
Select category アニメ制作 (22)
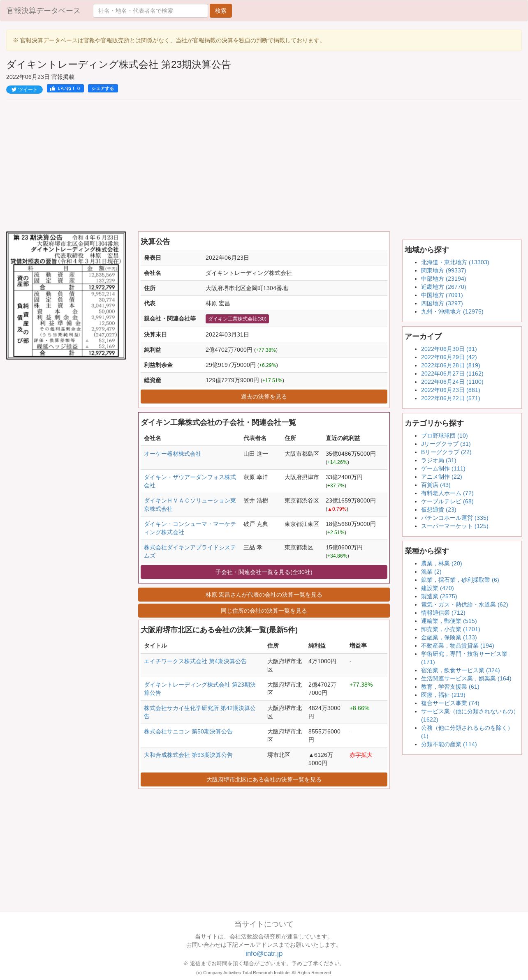coord(441,477)
